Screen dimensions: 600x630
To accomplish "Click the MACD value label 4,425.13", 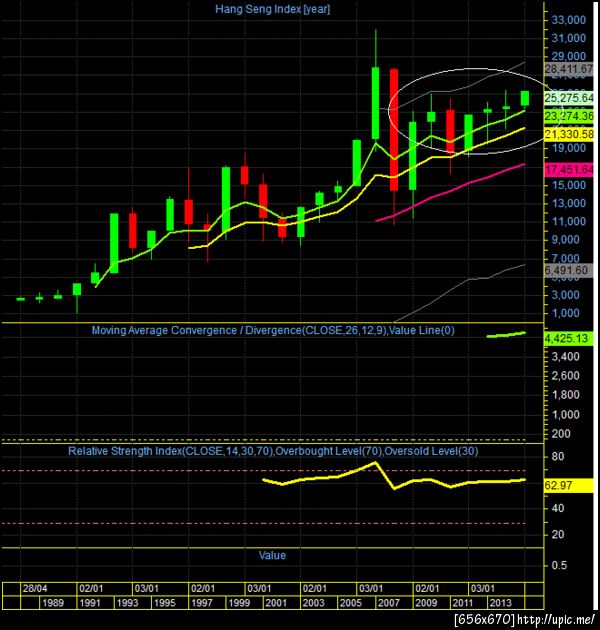I will 569,338.
